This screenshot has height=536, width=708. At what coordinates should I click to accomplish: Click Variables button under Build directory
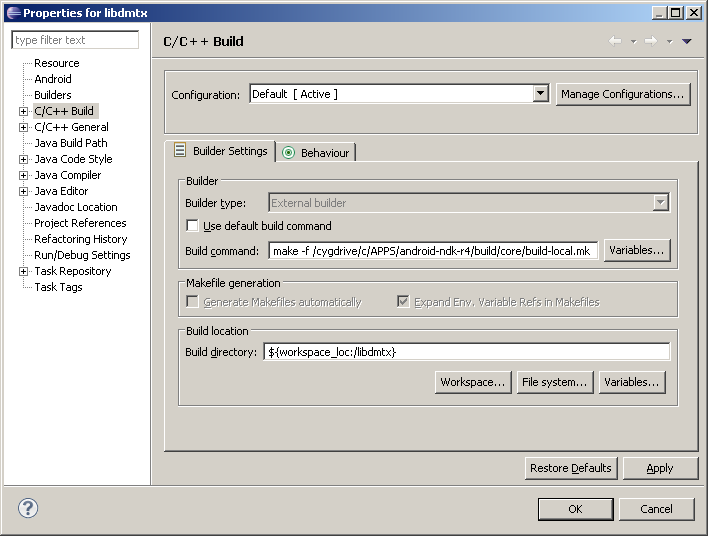point(632,382)
